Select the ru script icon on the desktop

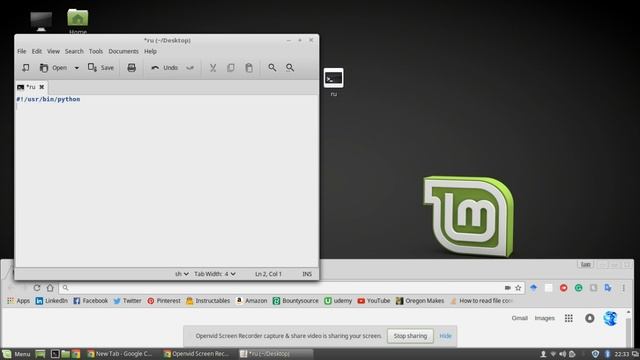(333, 82)
